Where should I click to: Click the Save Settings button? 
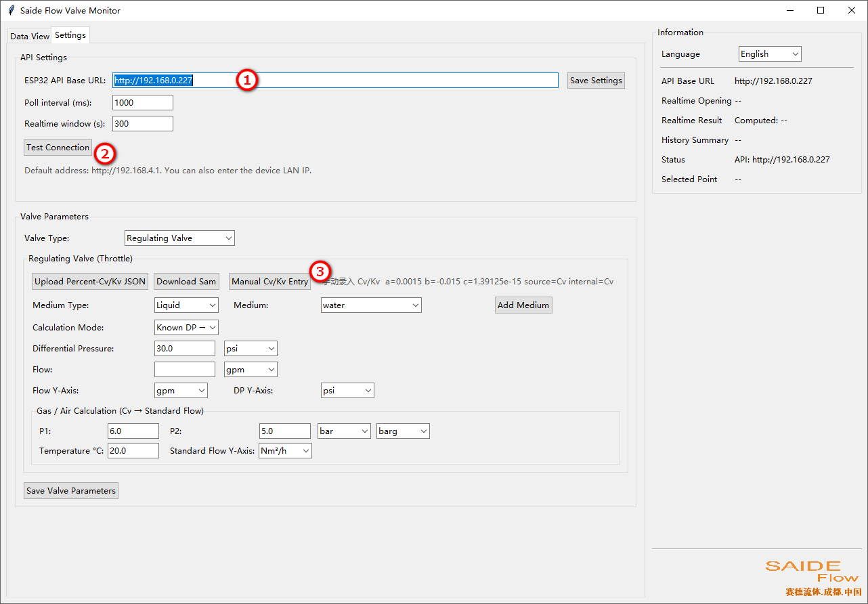point(596,81)
